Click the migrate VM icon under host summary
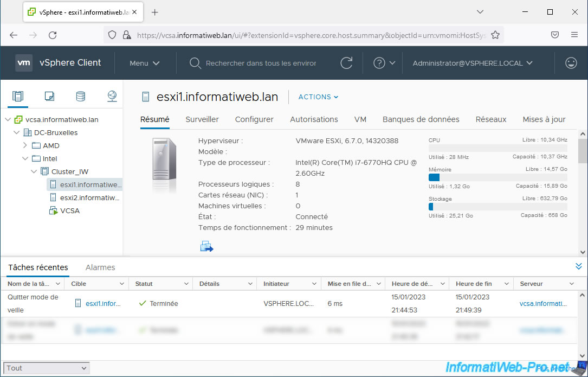The image size is (588, 377). point(206,246)
